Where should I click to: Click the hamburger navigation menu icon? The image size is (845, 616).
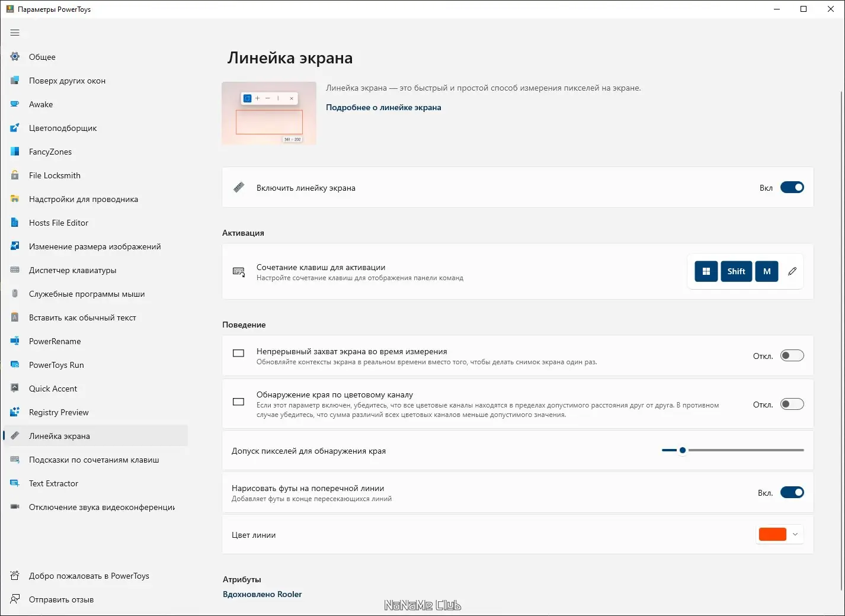pyautogui.click(x=15, y=33)
